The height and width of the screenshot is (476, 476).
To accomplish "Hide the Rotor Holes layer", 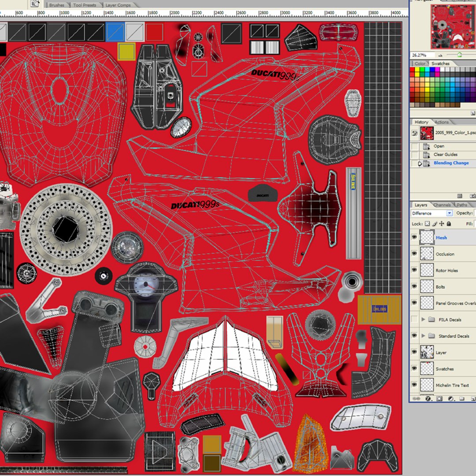I will pos(414,270).
